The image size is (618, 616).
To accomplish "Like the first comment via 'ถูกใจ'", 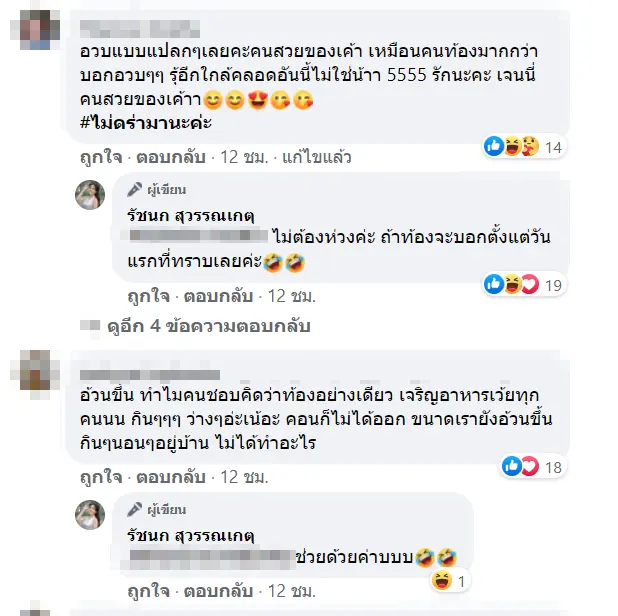I will (101, 157).
